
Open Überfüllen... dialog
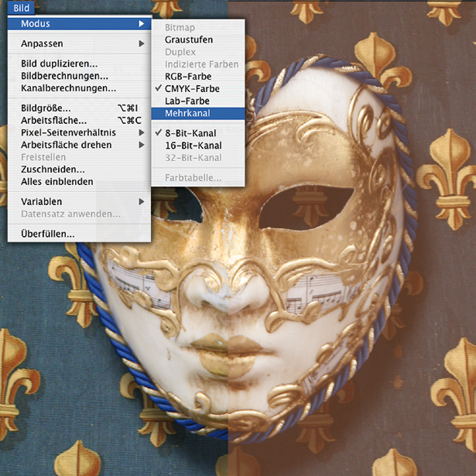click(x=79, y=234)
